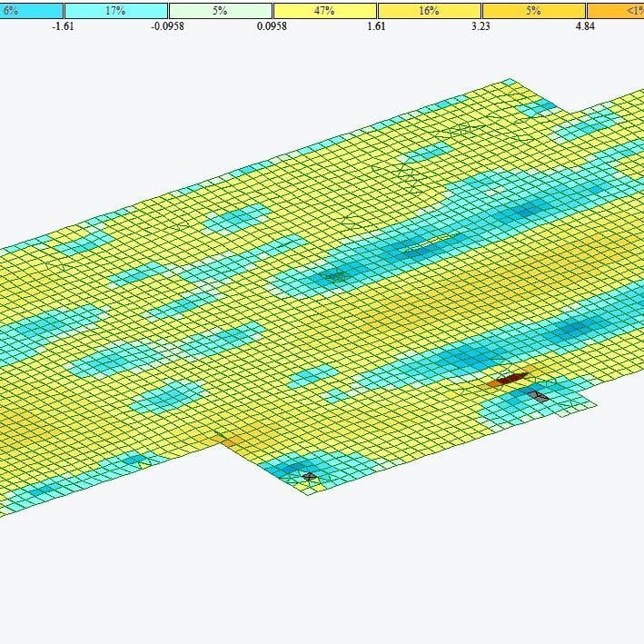Click the 17% light cyan legend band
Viewport: 644px width, 644px height.
(x=116, y=11)
